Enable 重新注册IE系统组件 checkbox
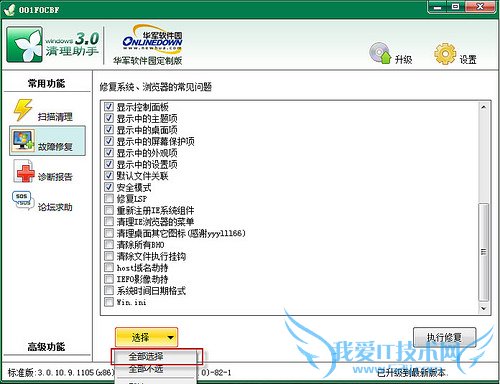The height and width of the screenshot is (384, 500). coord(109,210)
